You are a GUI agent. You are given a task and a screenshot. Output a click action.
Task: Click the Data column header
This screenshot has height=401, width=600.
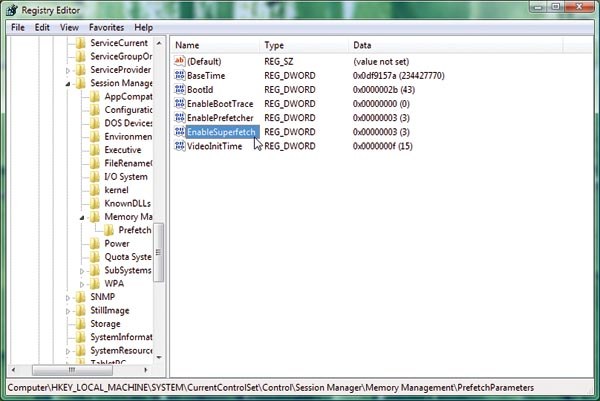coord(363,45)
